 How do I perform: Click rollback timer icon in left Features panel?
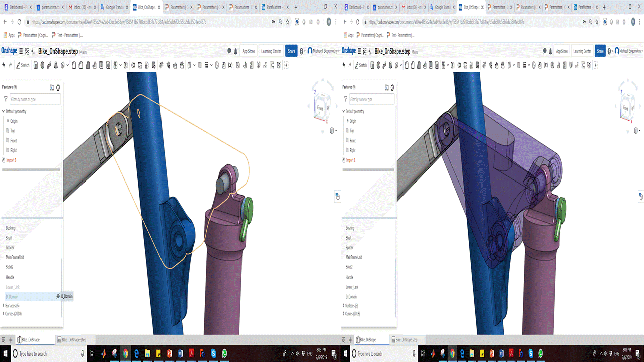[x=58, y=87]
